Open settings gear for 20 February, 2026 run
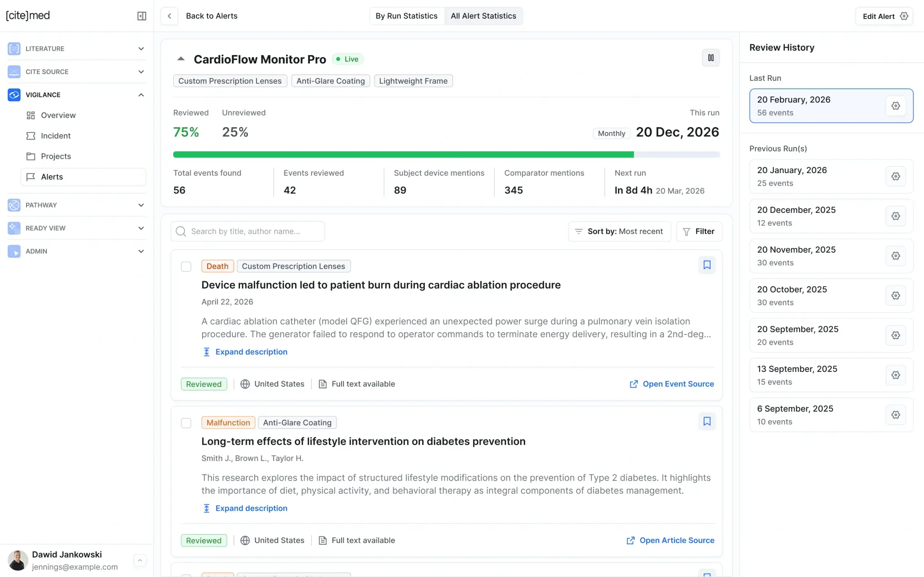This screenshot has height=577, width=924. [895, 106]
